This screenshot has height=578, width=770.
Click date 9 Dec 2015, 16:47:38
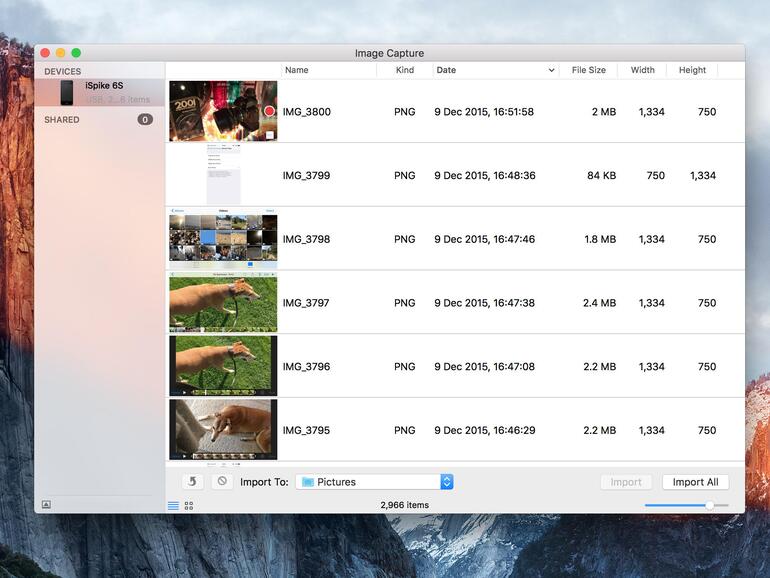click(x=484, y=303)
